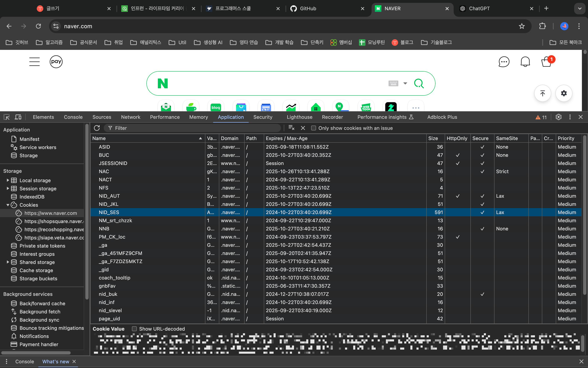
Task: Collapse the Cookies tree item
Action: point(8,205)
